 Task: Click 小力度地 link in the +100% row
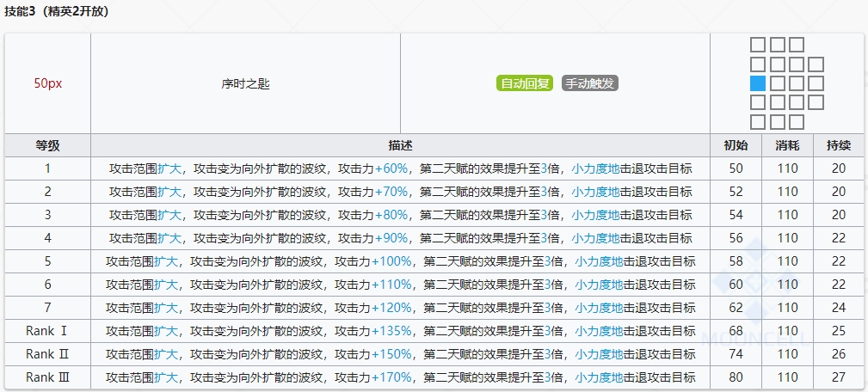coord(599,261)
